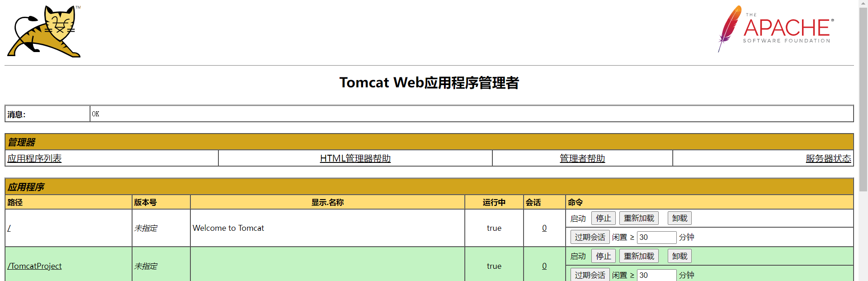
Task: Click 过期会话 for /TomcatProject
Action: tap(590, 275)
